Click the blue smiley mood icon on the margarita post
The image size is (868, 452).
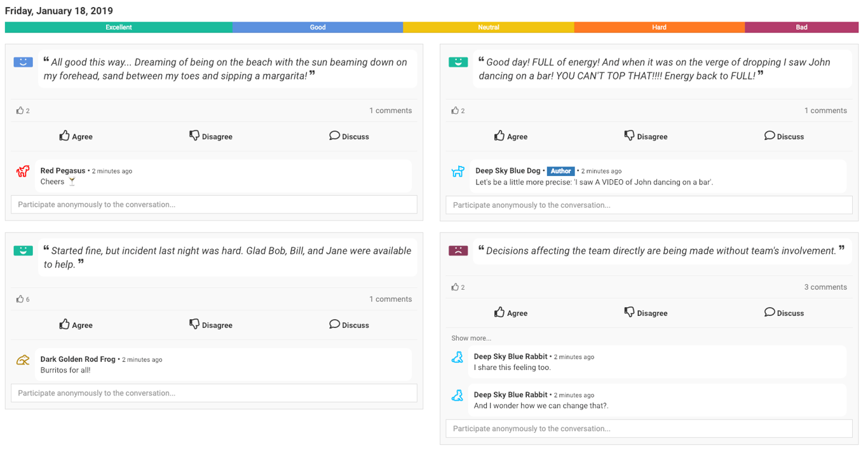[x=23, y=62]
